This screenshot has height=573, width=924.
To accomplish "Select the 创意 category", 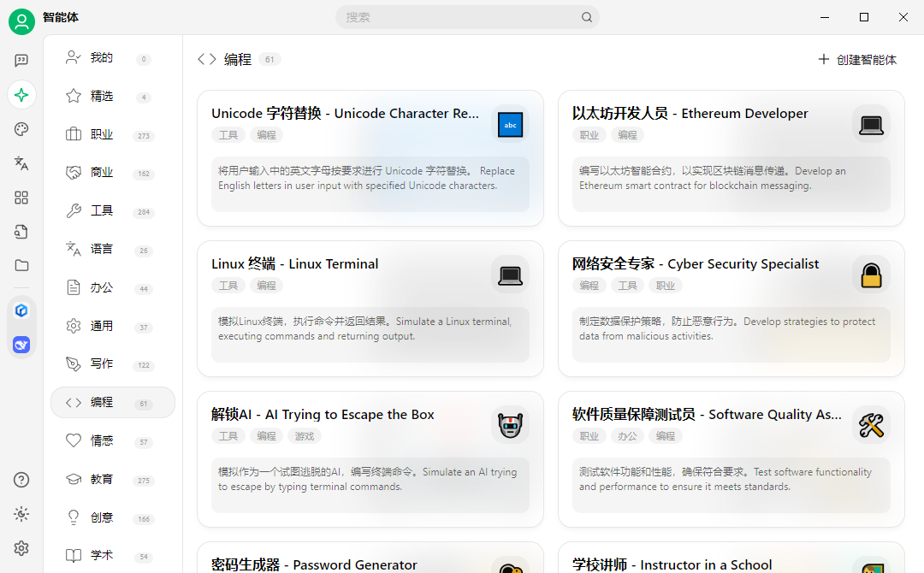I will coord(113,517).
